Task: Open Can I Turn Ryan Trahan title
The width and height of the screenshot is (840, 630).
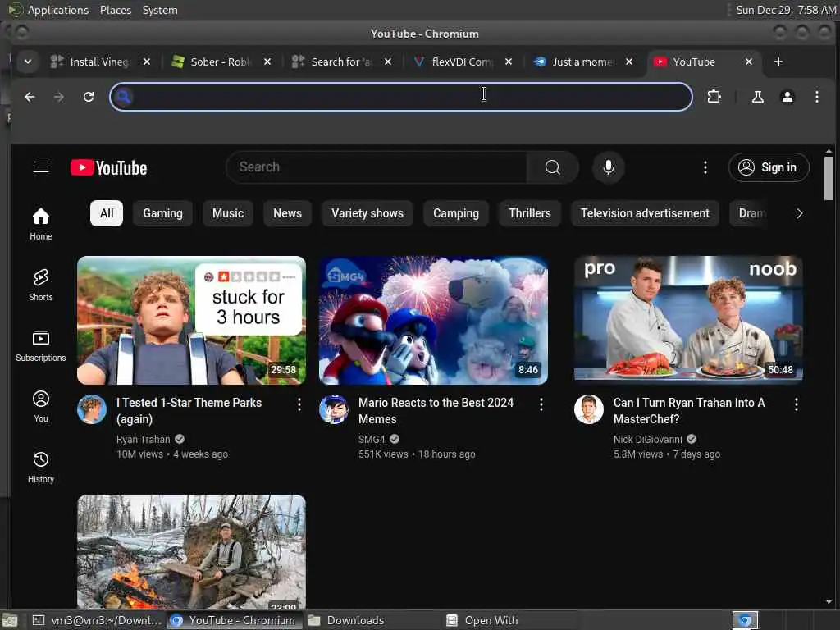Action: pyautogui.click(x=689, y=411)
